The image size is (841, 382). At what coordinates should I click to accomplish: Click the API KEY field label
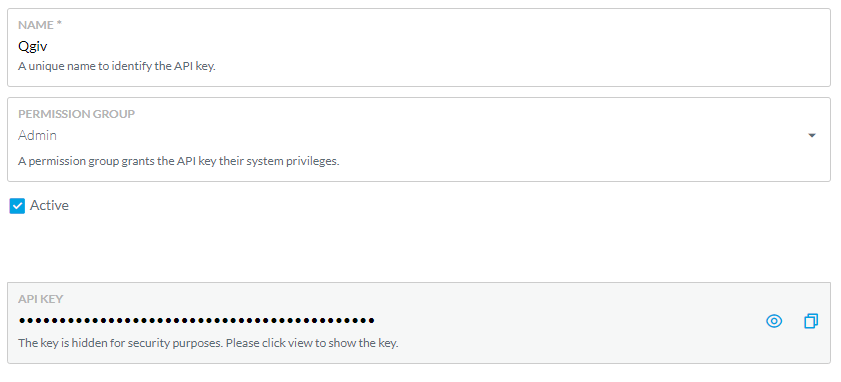coord(41,299)
